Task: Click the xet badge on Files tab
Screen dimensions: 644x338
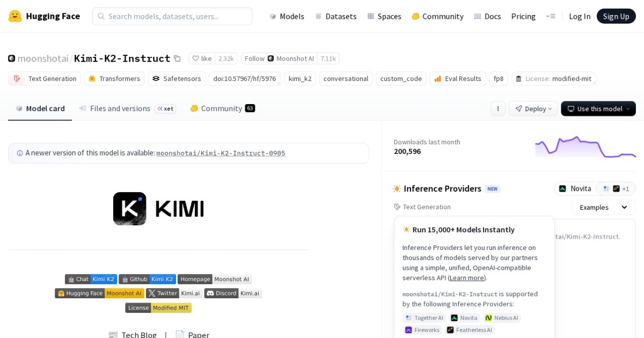Action: coord(166,108)
